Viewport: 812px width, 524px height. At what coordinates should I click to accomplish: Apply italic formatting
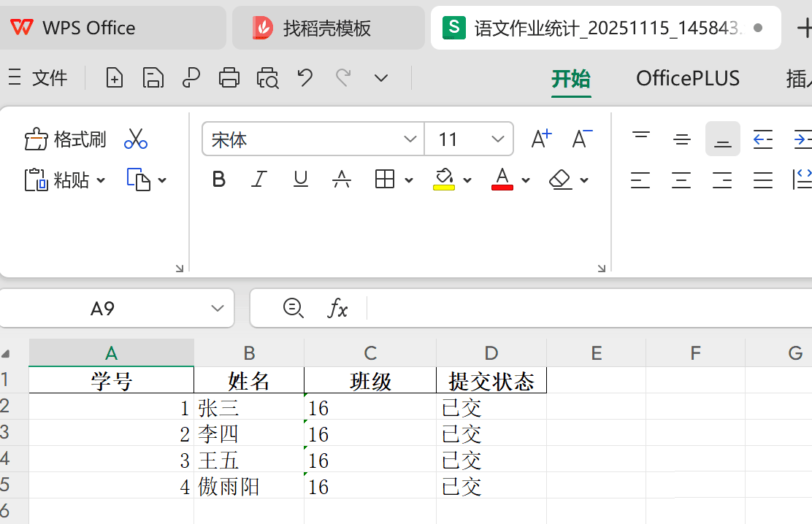[x=259, y=180]
